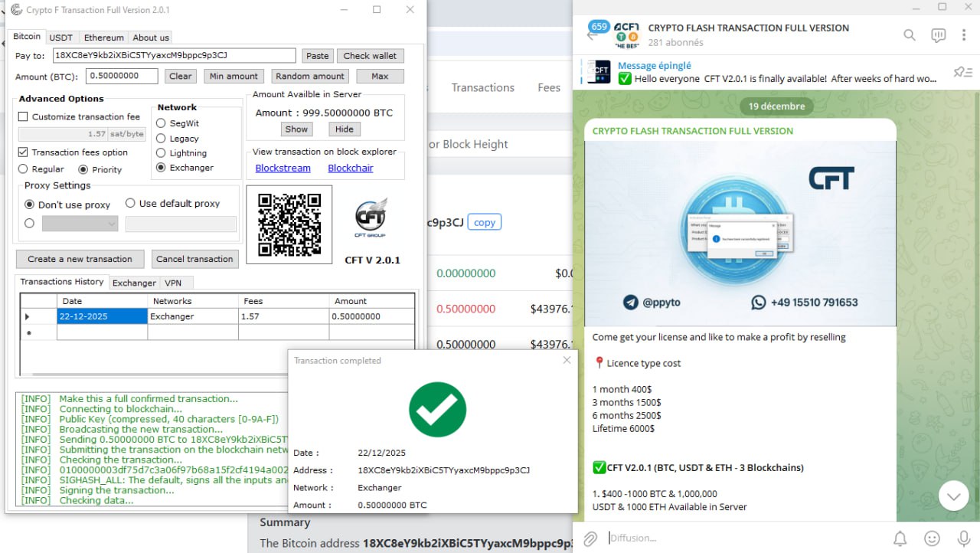Click the back arrow with 659 badge

pos(596,33)
